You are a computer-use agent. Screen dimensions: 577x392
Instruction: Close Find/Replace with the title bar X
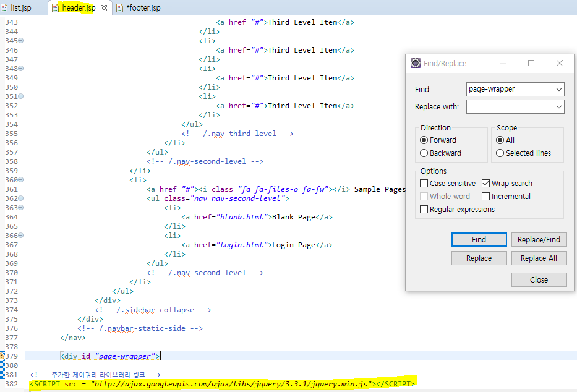pyautogui.click(x=559, y=63)
